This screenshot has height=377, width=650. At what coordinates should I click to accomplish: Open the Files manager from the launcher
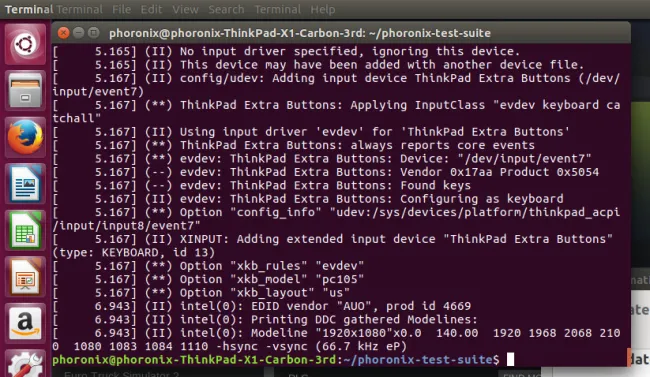[x=25, y=90]
